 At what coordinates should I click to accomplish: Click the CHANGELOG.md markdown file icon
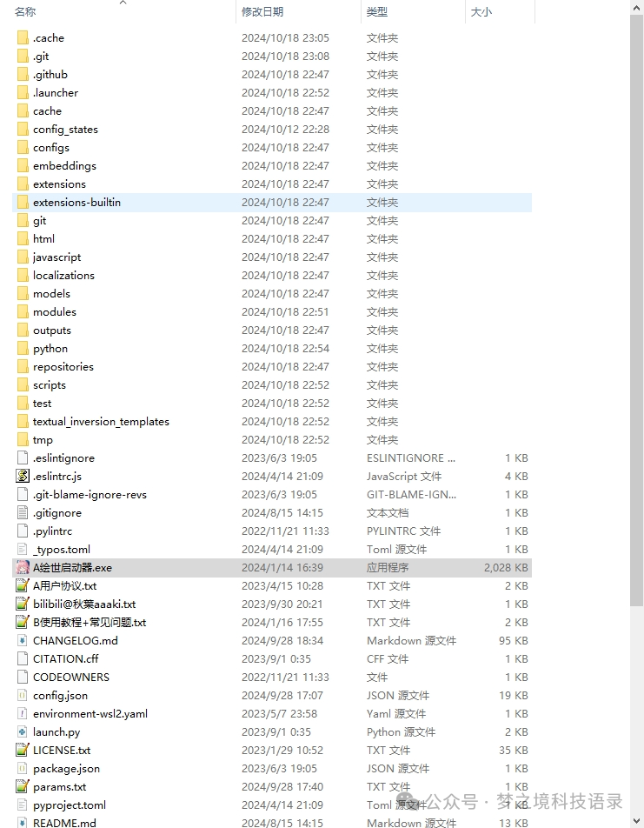point(23,640)
